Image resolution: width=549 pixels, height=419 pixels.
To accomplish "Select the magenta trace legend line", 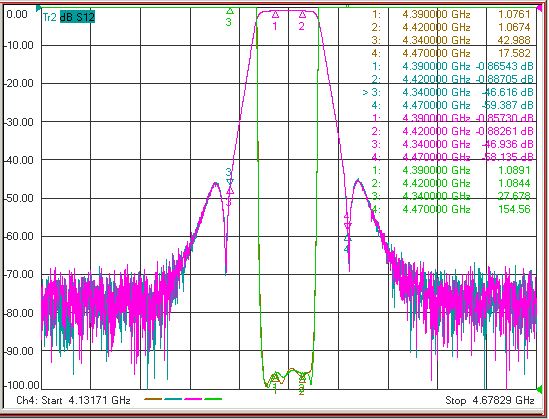I will 193,399.
